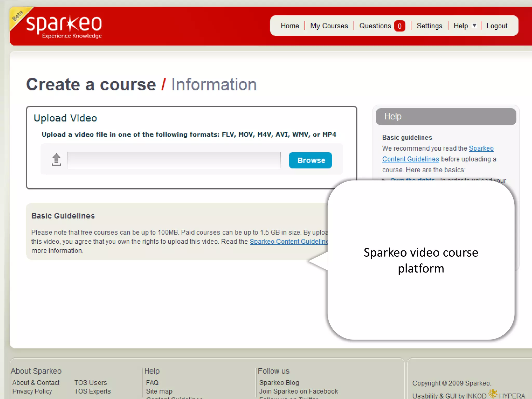This screenshot has width=532, height=399.
Task: Click the 'Copyright © 2009 Sparkeo.' text
Action: [x=452, y=383]
